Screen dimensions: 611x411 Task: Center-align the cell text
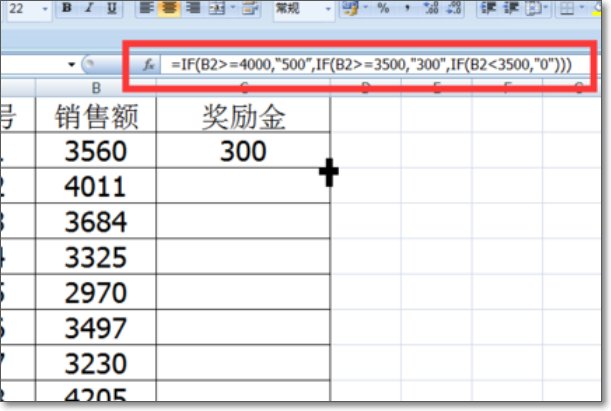pyautogui.click(x=169, y=7)
